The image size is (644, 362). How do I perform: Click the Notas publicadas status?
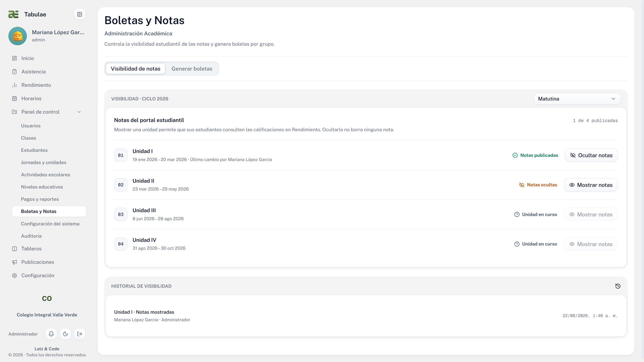535,155
